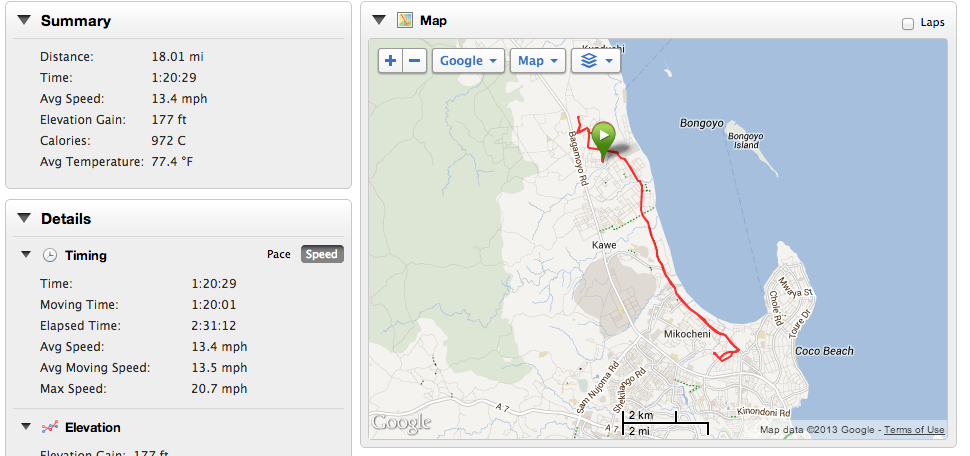Collapse the Elevation section
Screen dimensions: 970x456
click(26, 428)
